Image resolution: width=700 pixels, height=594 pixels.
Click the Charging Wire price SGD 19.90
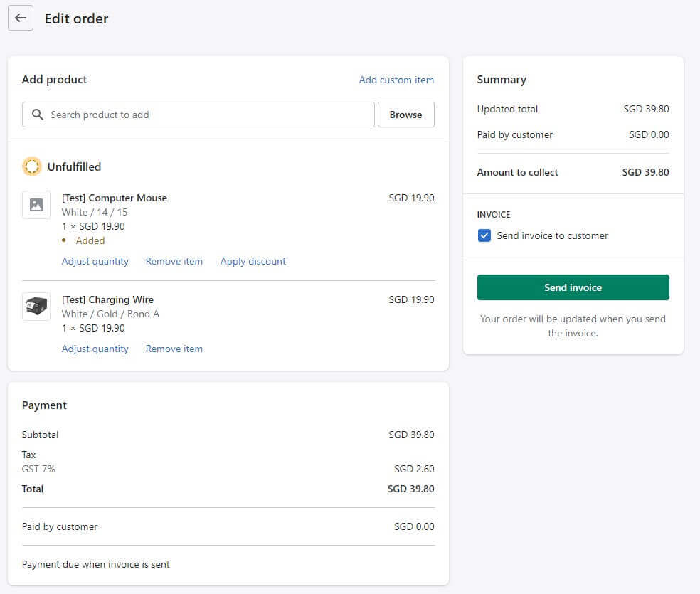pos(411,300)
